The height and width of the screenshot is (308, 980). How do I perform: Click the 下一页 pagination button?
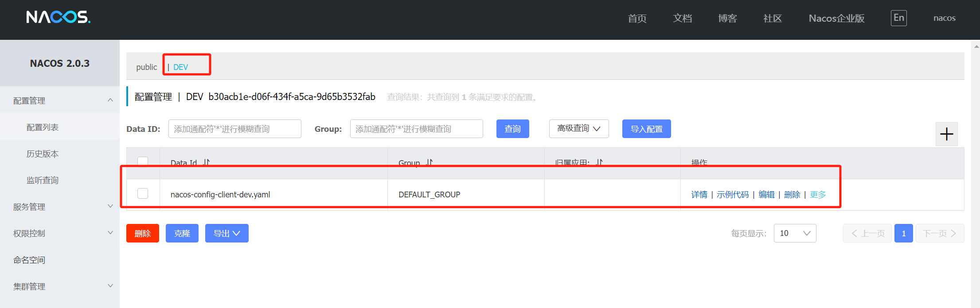point(940,233)
